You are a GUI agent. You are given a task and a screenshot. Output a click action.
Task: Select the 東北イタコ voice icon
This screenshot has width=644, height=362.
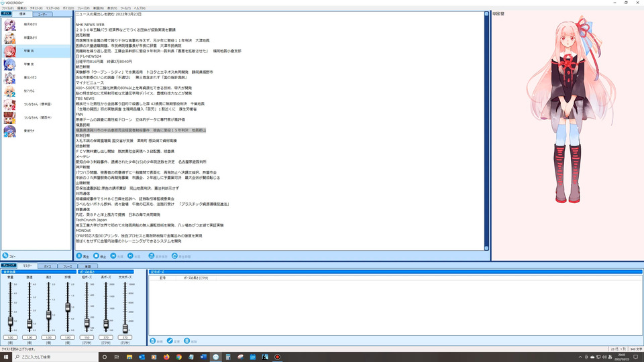(9, 78)
